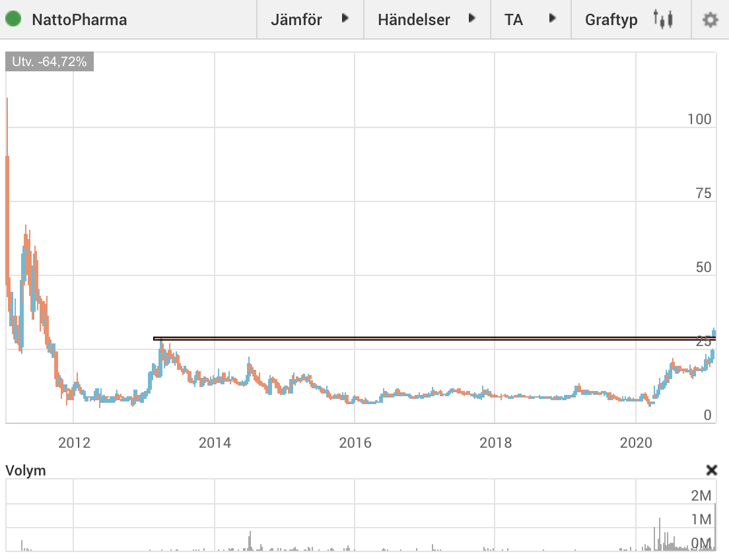Click the 2016 x-axis label
This screenshot has height=560, width=729.
coord(355,442)
